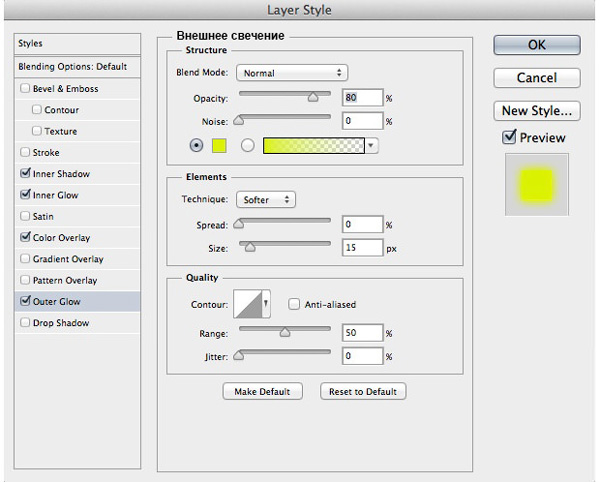The width and height of the screenshot is (600, 482).
Task: Open the Blend Mode dropdown
Action: [291, 73]
